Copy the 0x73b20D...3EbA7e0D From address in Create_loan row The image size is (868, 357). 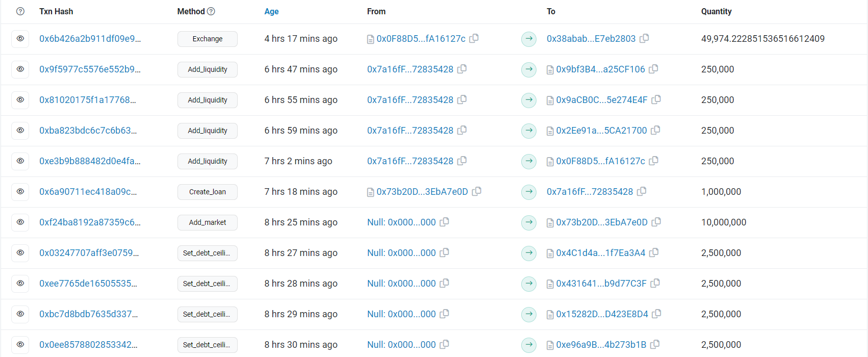pyautogui.click(x=476, y=191)
